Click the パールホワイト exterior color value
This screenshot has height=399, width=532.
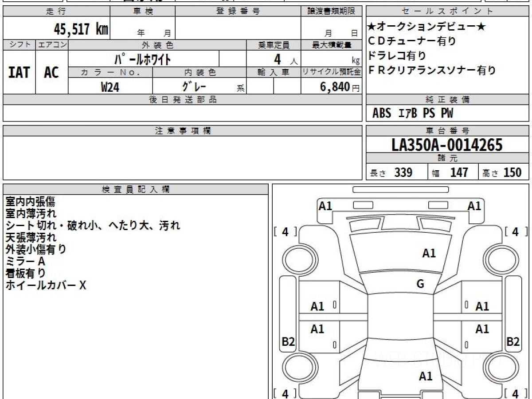click(x=143, y=59)
